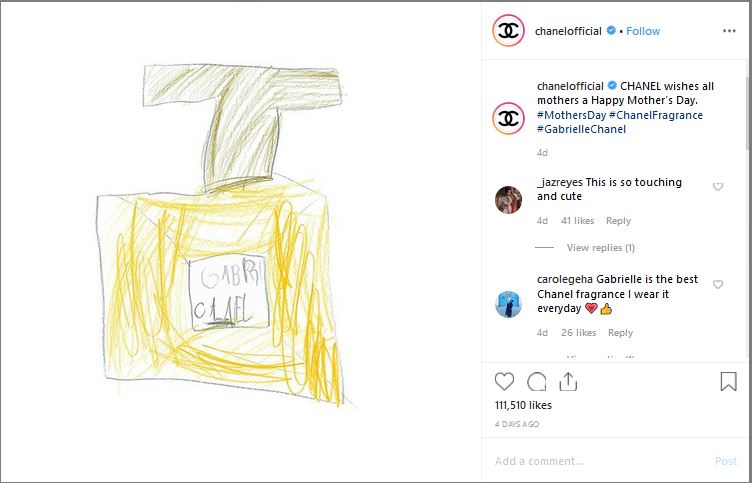Click the comments panel scrollbar
Image resolution: width=752 pixels, height=483 pixels.
[749, 113]
